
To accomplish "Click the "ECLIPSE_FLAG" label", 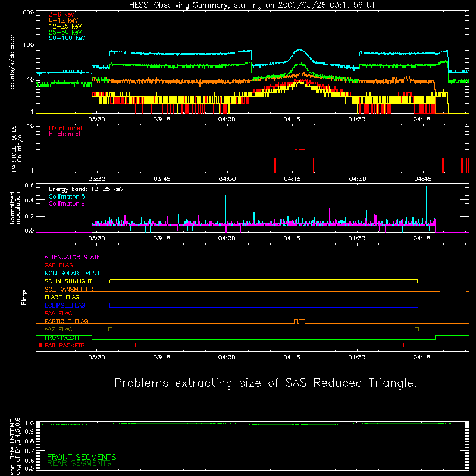I will pos(65,305).
